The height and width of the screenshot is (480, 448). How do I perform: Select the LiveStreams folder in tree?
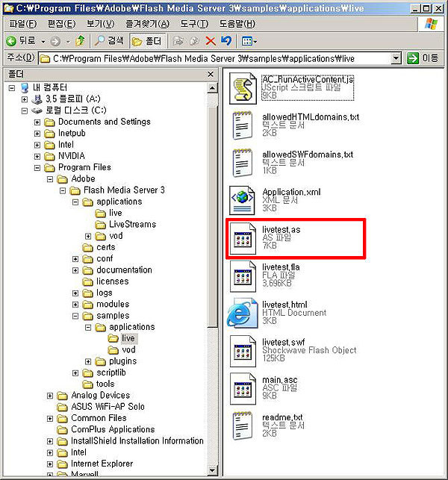(x=125, y=225)
